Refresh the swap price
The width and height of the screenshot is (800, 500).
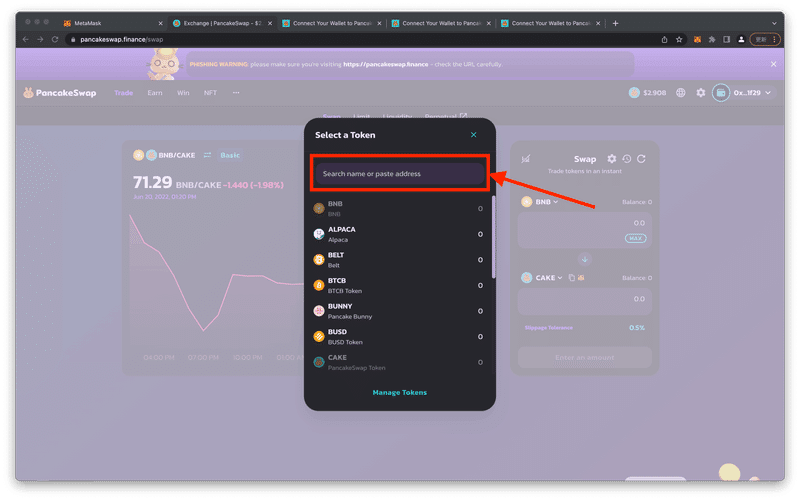pos(641,159)
